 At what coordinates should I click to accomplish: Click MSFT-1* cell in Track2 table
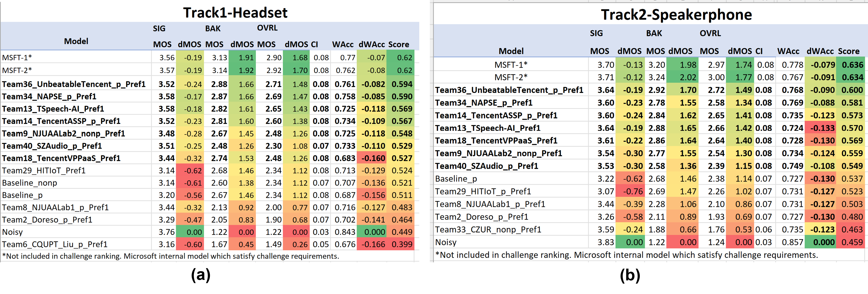coord(511,65)
